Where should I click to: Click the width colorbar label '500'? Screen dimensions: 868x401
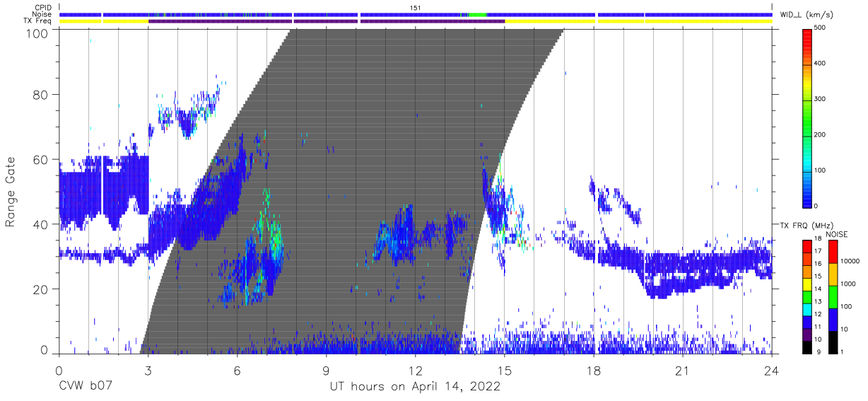click(x=820, y=28)
